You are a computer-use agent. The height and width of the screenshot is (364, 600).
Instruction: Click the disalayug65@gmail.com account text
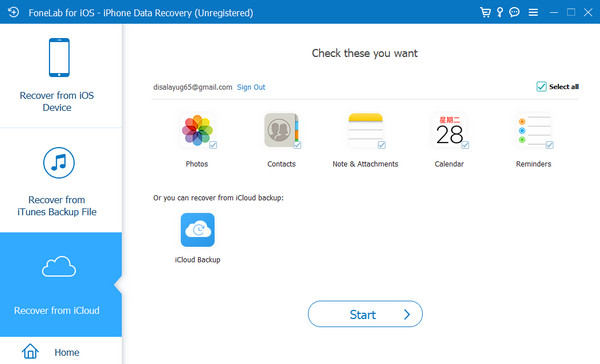[192, 87]
